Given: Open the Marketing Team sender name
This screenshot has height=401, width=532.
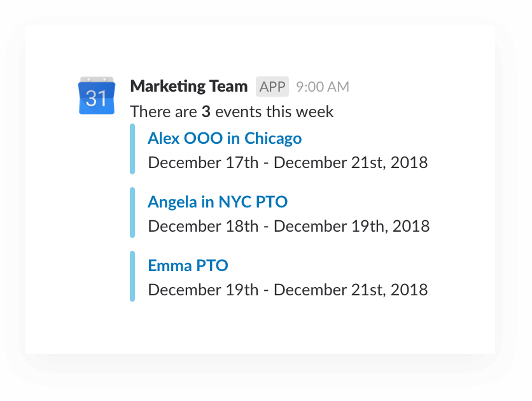Looking at the screenshot, I should pos(189,87).
